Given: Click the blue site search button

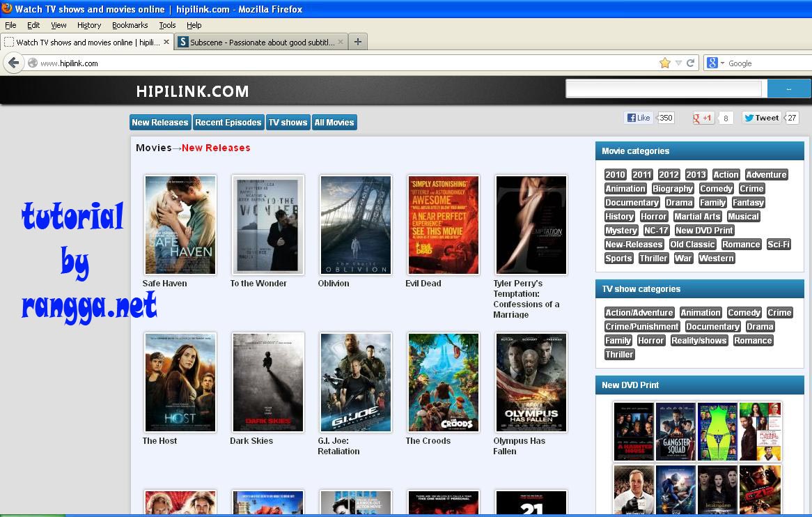Looking at the screenshot, I should pos(789,88).
